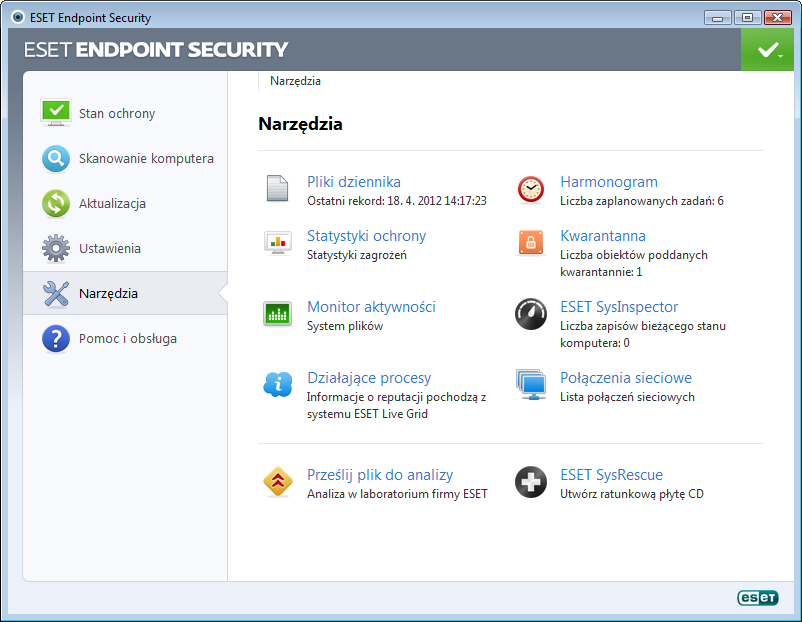Screen dimensions: 802x622
Task: Click the ESET SysInspector gauge icon
Action: point(531,314)
